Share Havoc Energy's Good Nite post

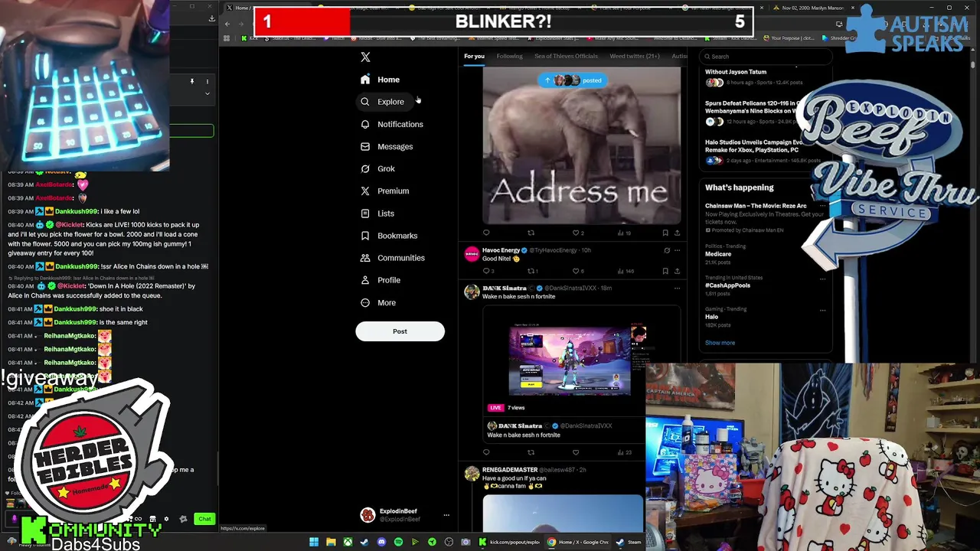pyautogui.click(x=677, y=271)
